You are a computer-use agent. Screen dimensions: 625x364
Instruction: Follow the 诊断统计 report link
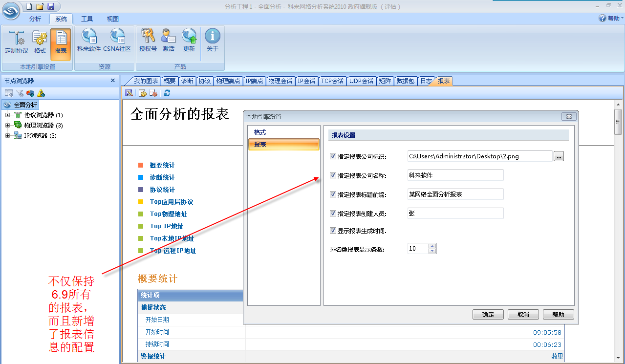point(162,177)
